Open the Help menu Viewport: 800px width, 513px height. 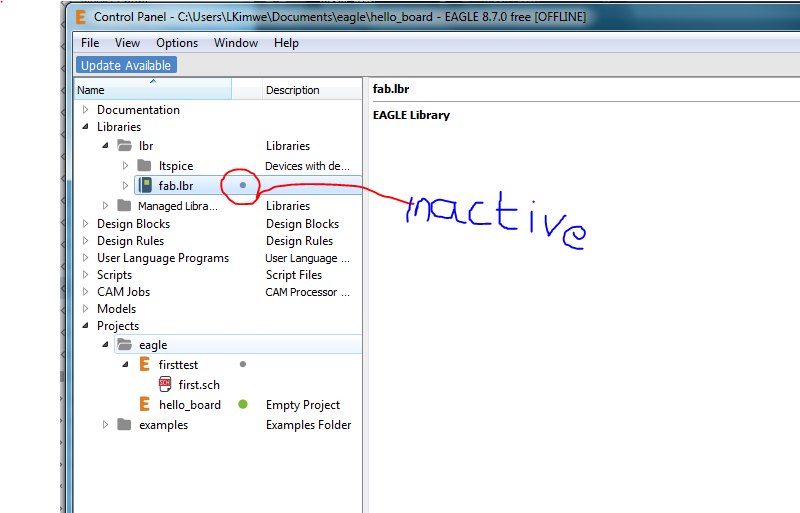pyautogui.click(x=286, y=43)
